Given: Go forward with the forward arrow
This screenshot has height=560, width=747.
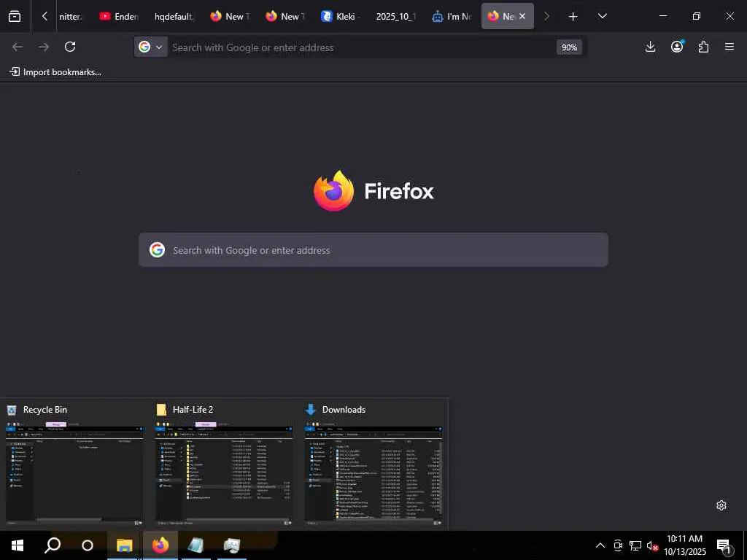Looking at the screenshot, I should tap(44, 47).
